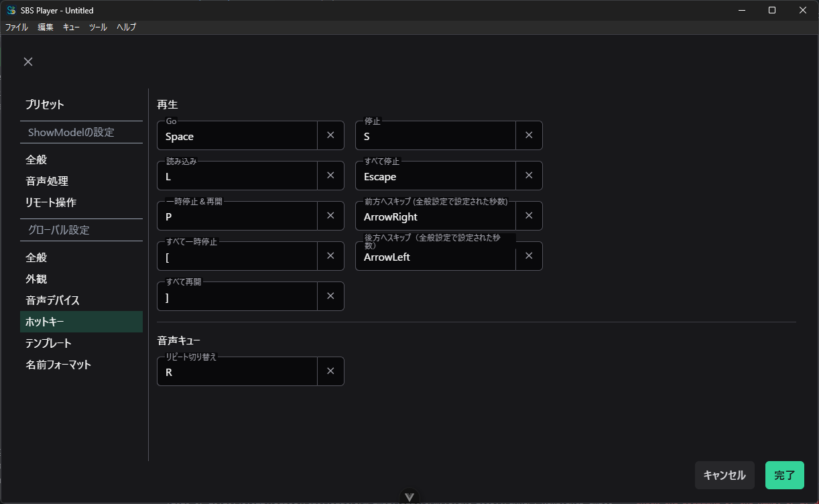Viewport: 819px width, 504px height.
Task: Open the ヘルプ menu
Action: pyautogui.click(x=126, y=27)
